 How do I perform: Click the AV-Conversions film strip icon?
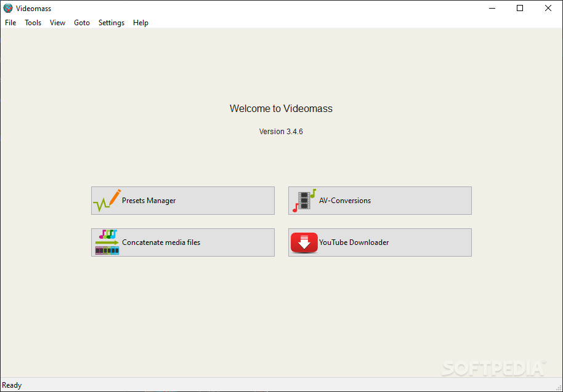click(x=304, y=201)
